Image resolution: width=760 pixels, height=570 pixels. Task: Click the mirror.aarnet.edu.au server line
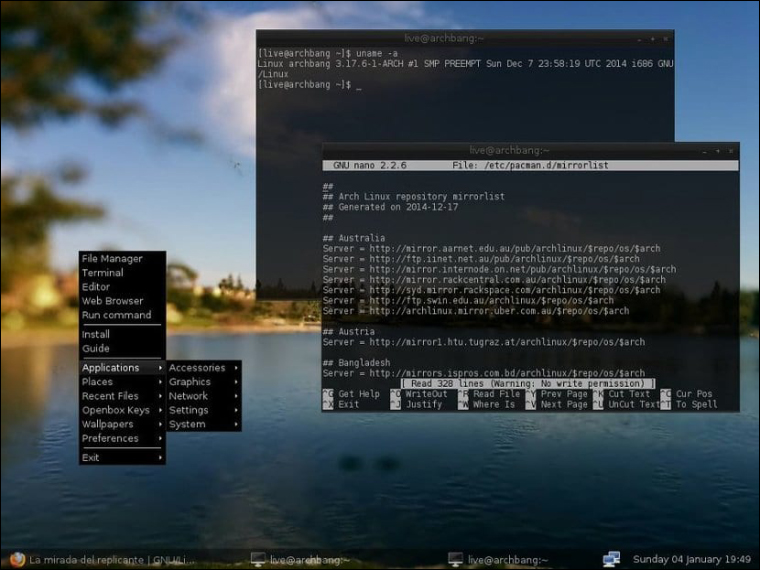491,249
